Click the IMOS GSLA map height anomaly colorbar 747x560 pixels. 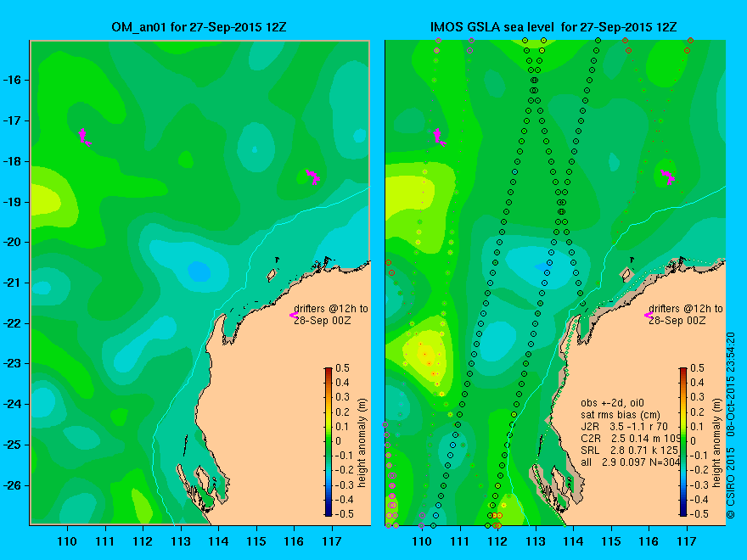click(x=683, y=441)
